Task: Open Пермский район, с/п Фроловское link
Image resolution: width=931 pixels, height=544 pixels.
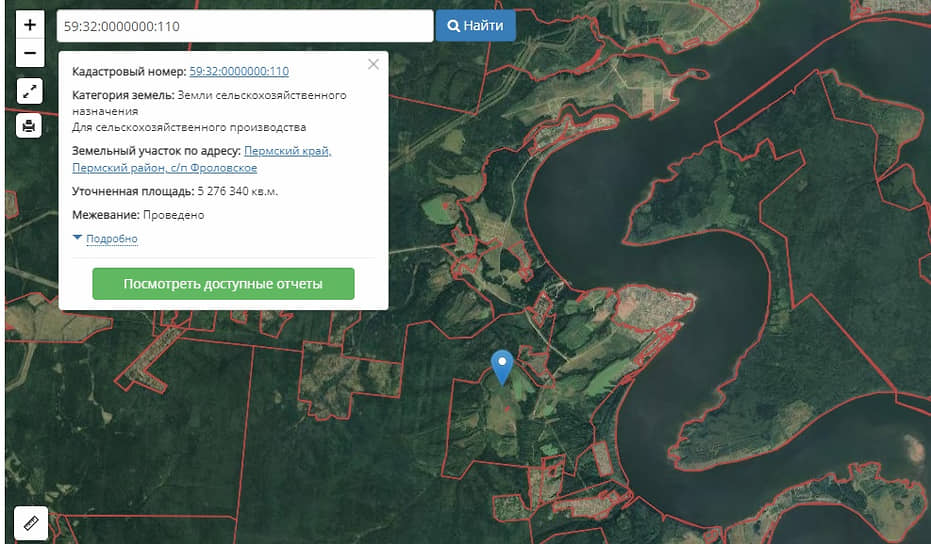Action: 164,168
